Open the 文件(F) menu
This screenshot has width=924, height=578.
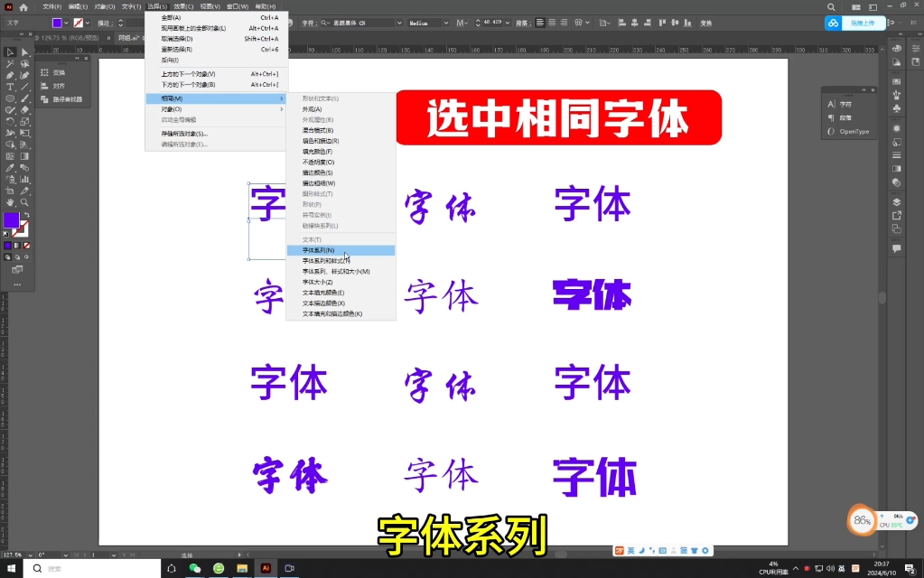(x=51, y=7)
